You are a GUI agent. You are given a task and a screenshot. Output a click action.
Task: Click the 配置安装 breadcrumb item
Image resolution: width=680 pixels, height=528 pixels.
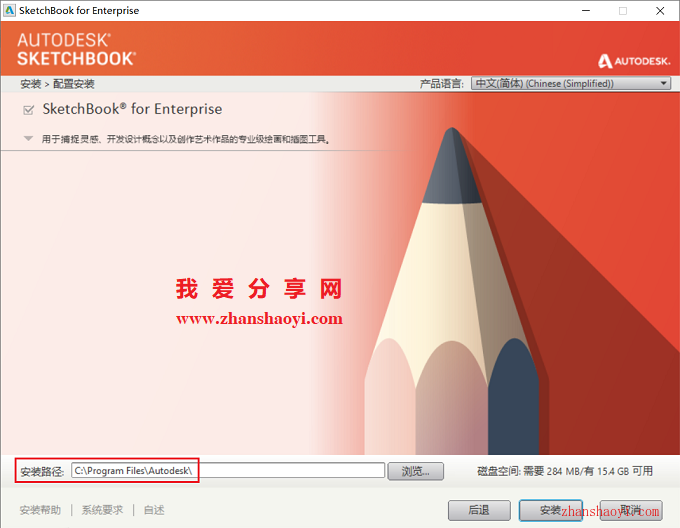[74, 84]
